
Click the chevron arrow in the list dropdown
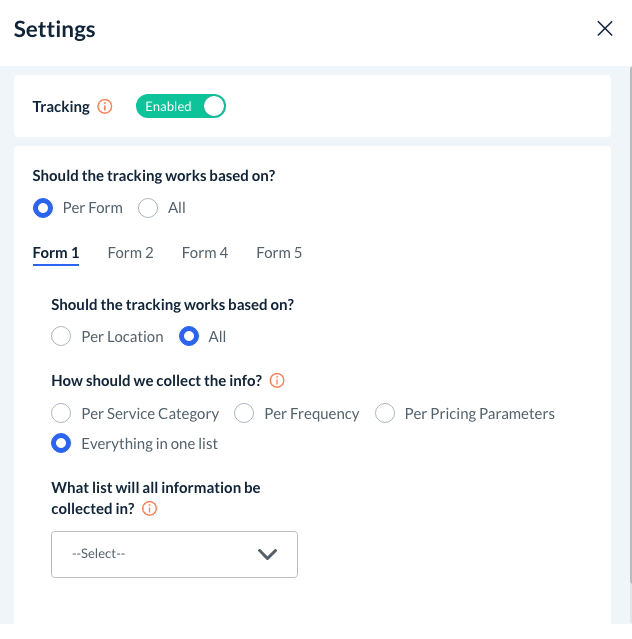[267, 554]
